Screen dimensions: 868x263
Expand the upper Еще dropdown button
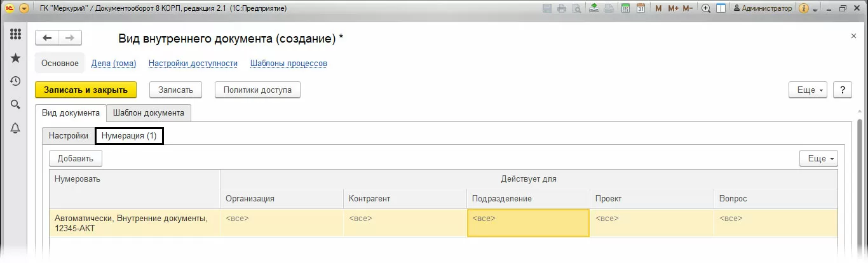(808, 90)
